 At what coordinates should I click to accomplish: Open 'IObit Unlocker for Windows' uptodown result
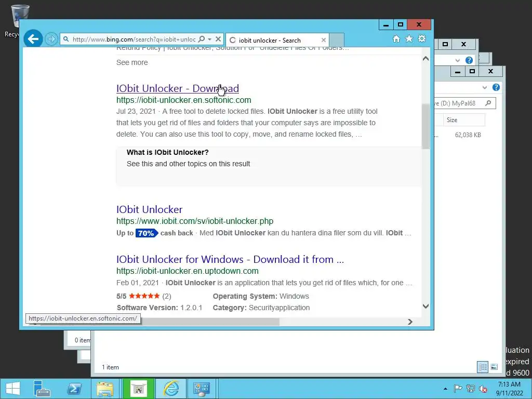pyautogui.click(x=230, y=259)
